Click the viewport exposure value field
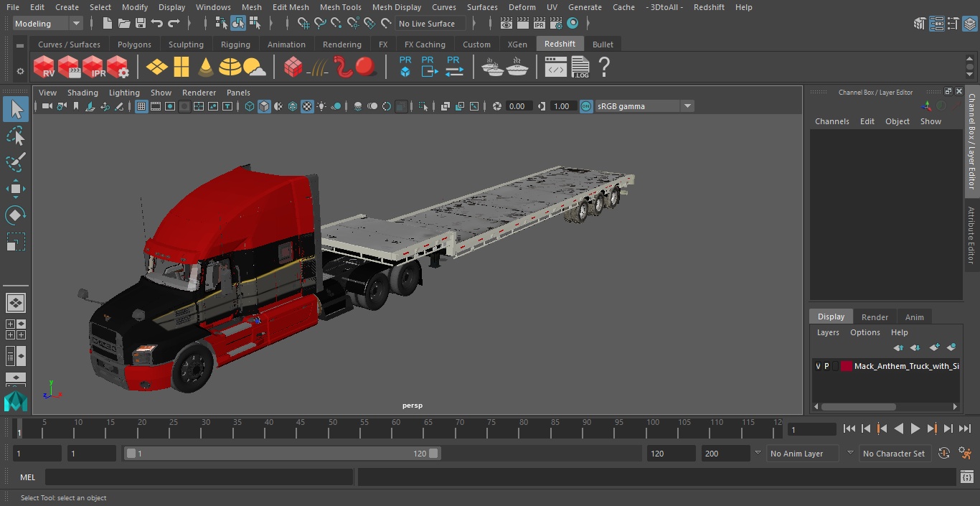 (518, 106)
